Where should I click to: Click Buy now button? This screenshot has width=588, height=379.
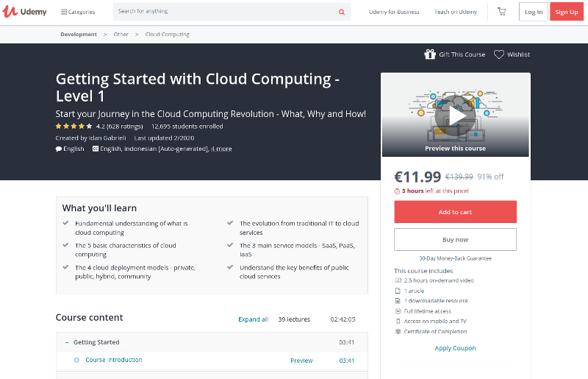pos(455,239)
